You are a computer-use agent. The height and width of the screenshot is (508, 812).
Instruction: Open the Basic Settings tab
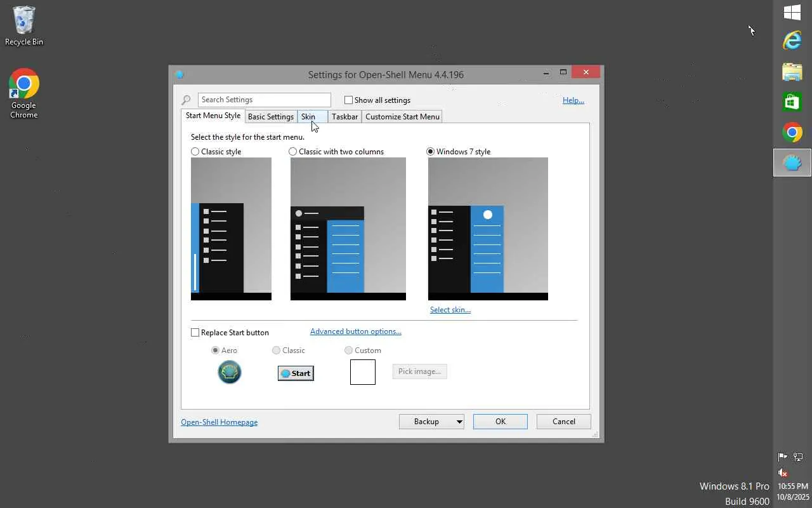tap(271, 117)
